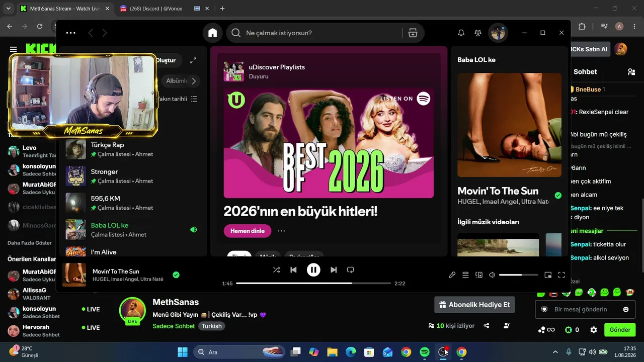Skip to the next track
644x362 pixels.
(334, 270)
